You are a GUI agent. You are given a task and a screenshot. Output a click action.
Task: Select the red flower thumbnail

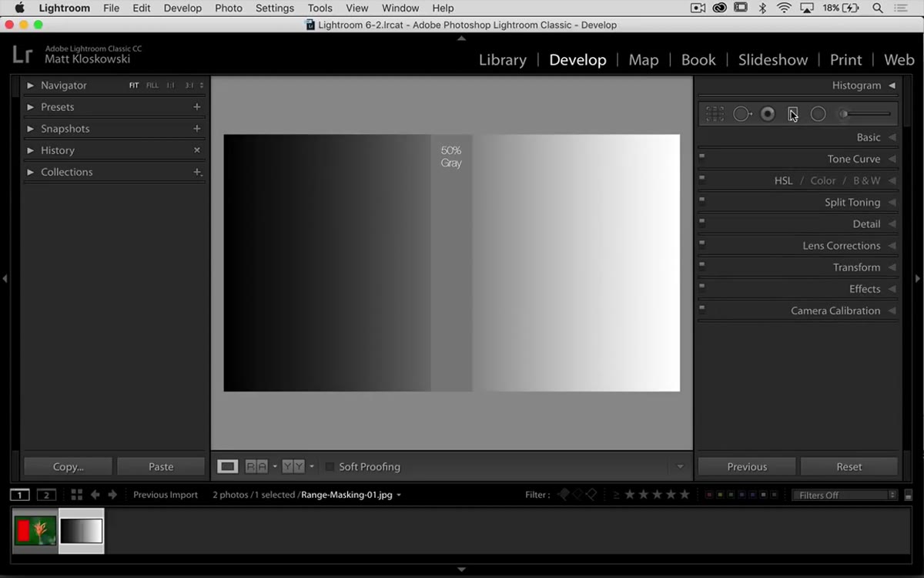point(35,531)
